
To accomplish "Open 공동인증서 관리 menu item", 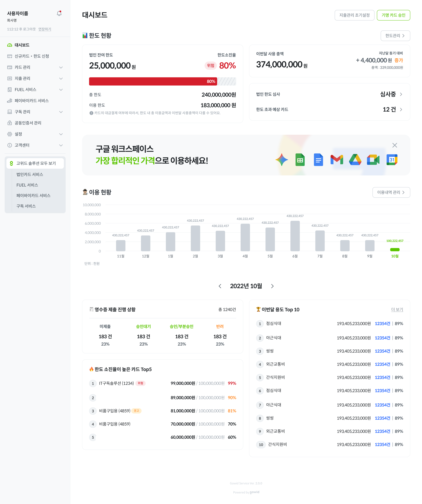I will pos(28,123).
